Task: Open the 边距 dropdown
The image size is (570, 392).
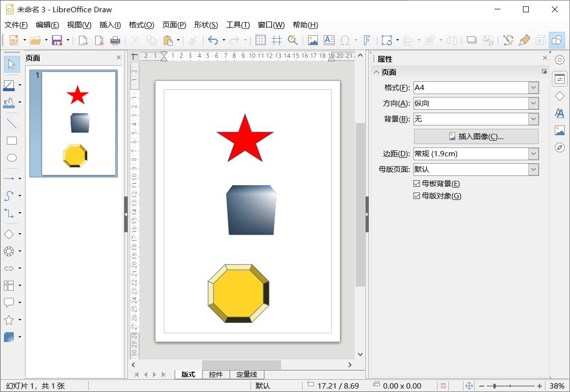Action: pos(533,154)
